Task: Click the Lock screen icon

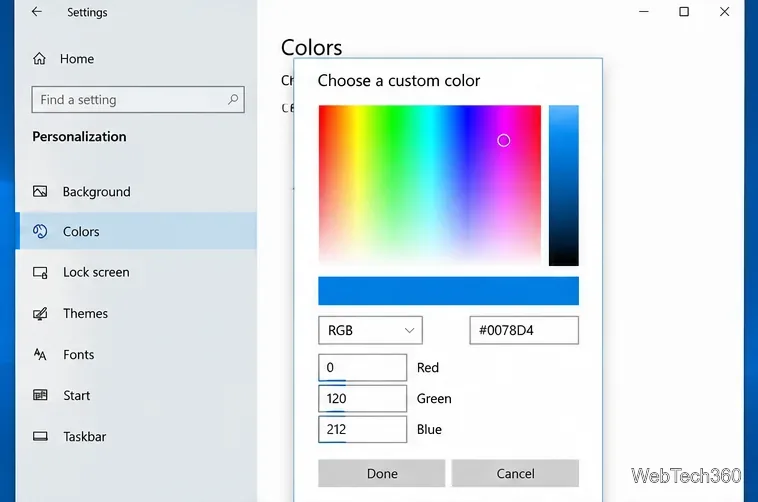Action: (x=40, y=272)
